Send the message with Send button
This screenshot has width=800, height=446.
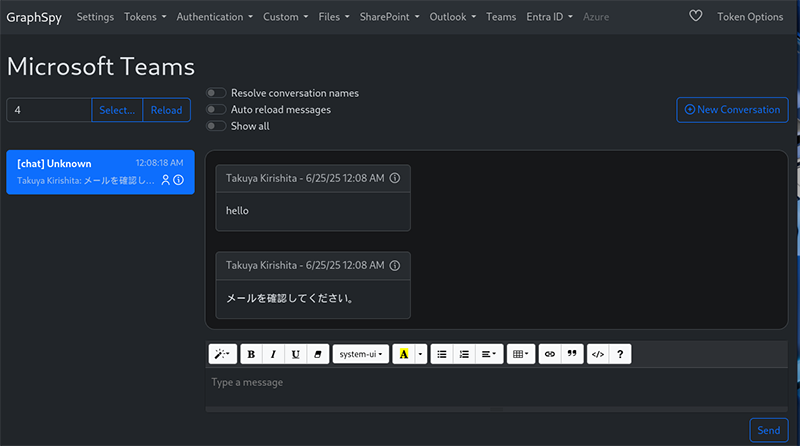pos(768,430)
